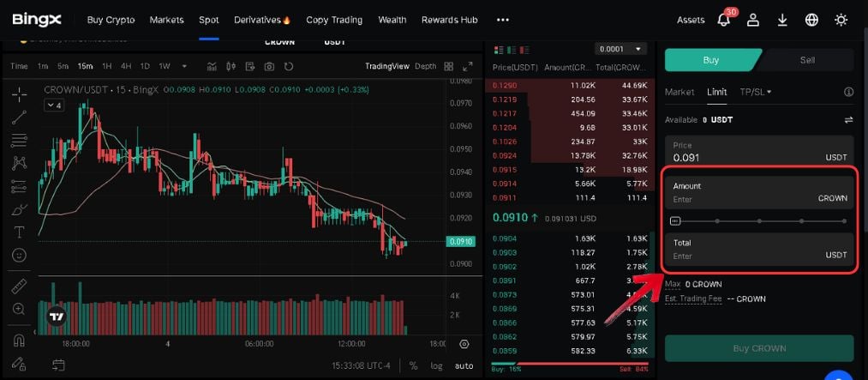The height and width of the screenshot is (380, 868).
Task: Expand the chart to fullscreen
Action: pos(468,66)
